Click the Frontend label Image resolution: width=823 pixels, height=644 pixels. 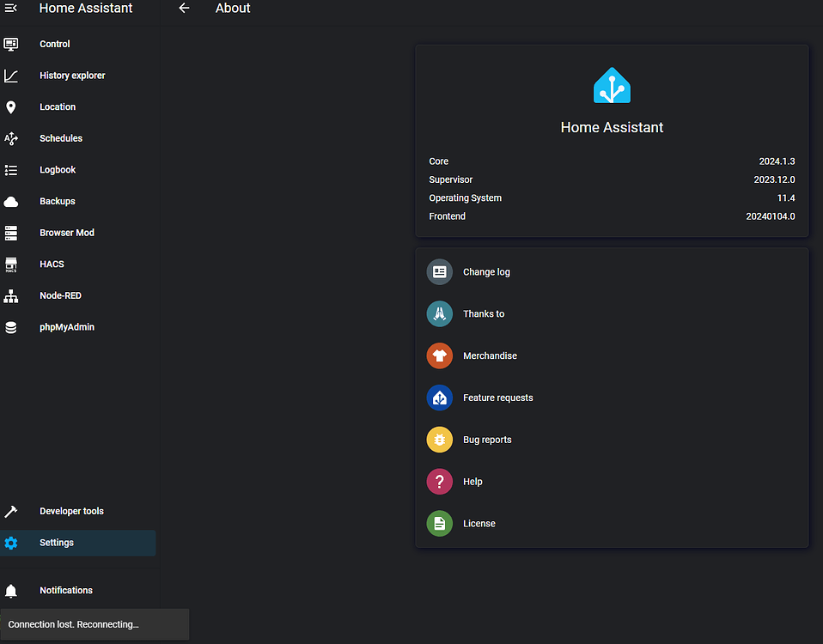[x=448, y=216]
